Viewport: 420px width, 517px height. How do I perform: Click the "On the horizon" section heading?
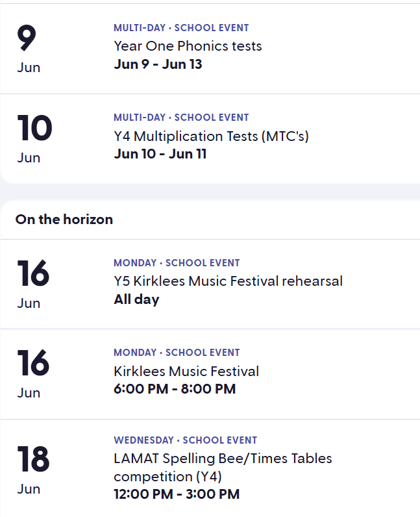[64, 220]
